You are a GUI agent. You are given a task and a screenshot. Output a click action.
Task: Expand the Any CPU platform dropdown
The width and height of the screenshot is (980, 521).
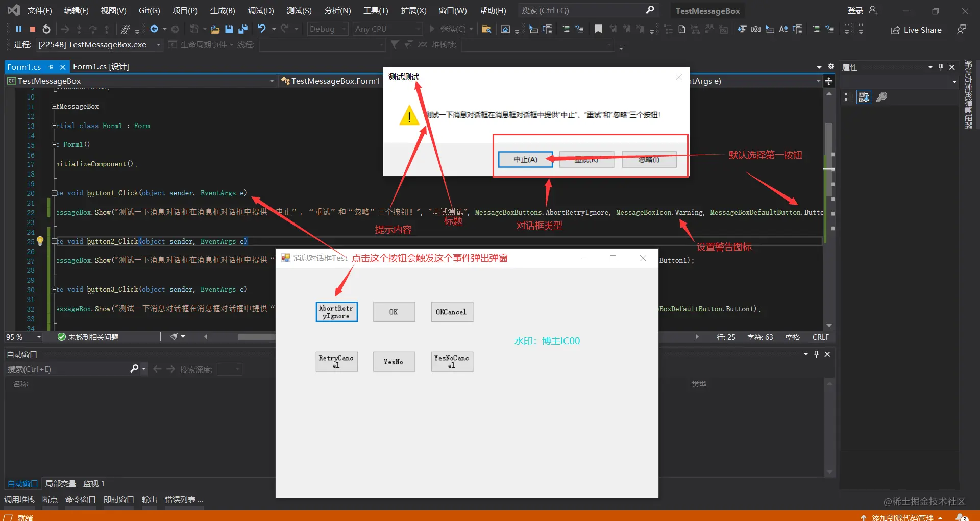[x=388, y=29]
